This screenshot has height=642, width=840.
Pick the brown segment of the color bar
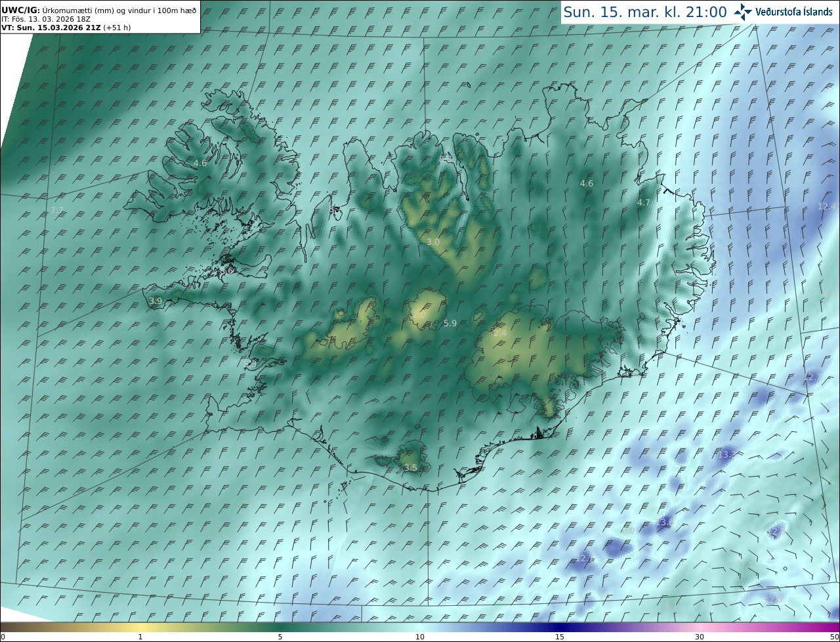pyautogui.click(x=26, y=627)
